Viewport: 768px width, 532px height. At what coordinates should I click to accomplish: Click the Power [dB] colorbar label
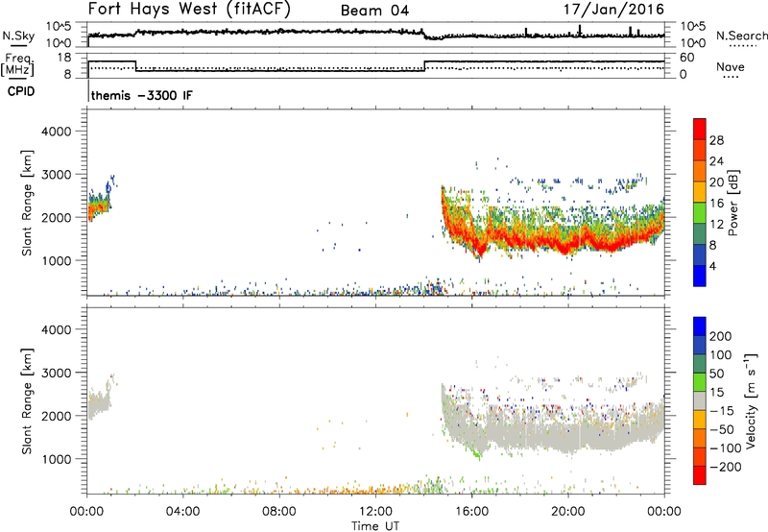point(733,203)
